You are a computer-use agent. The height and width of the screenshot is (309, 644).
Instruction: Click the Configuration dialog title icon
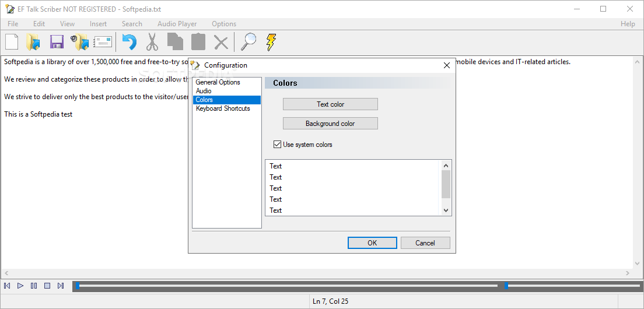pos(195,65)
